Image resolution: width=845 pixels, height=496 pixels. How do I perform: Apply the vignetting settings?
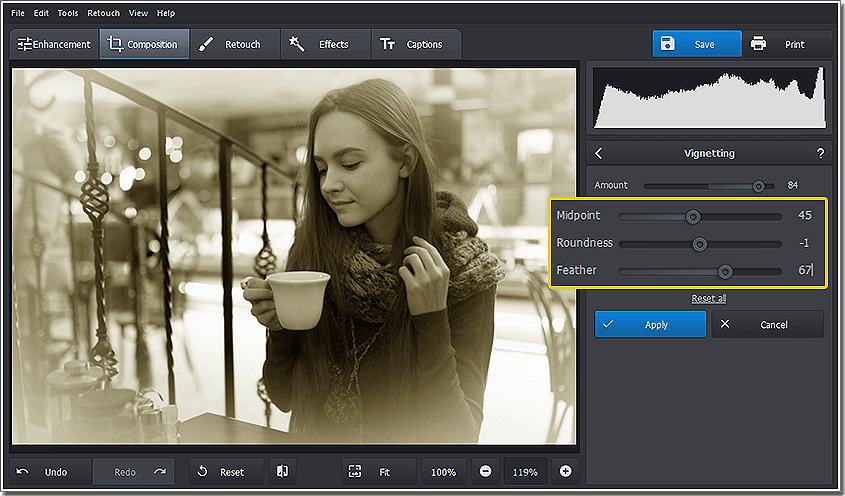coord(650,324)
